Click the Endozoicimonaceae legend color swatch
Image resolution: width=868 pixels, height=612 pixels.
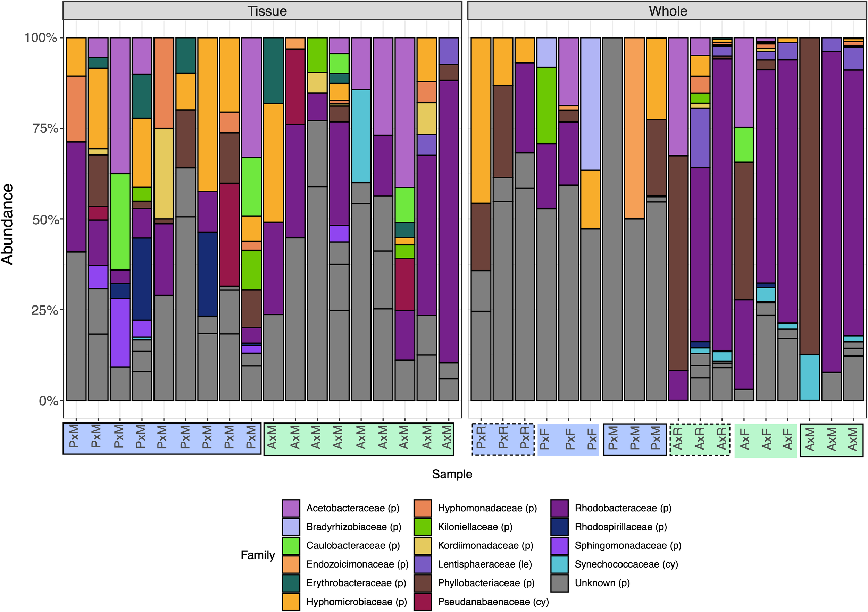[291, 564]
